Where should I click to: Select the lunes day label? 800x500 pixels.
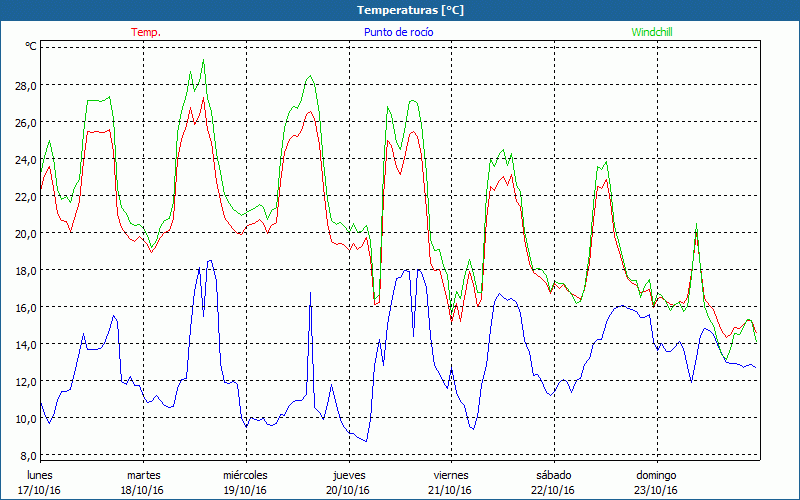point(40,475)
